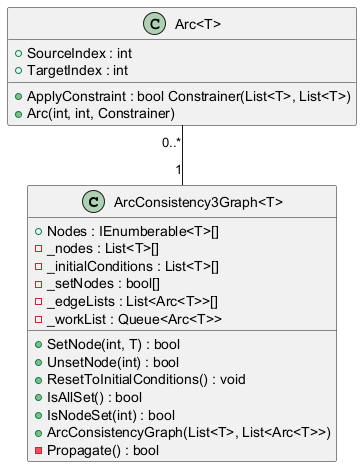
Task: Click the green dot beside ResetToInitialConditions
Action: (x=39, y=380)
